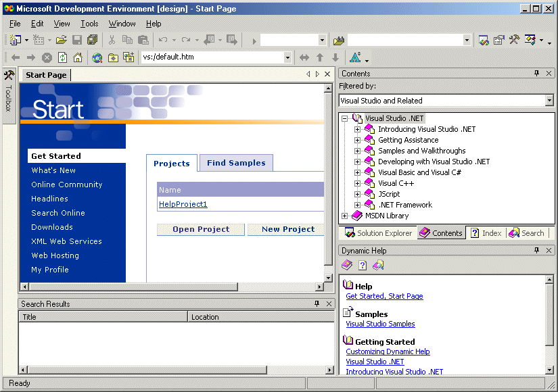Viewport: 558px width, 392px height.
Task: Expand the Visual C++ node
Action: click(x=357, y=184)
